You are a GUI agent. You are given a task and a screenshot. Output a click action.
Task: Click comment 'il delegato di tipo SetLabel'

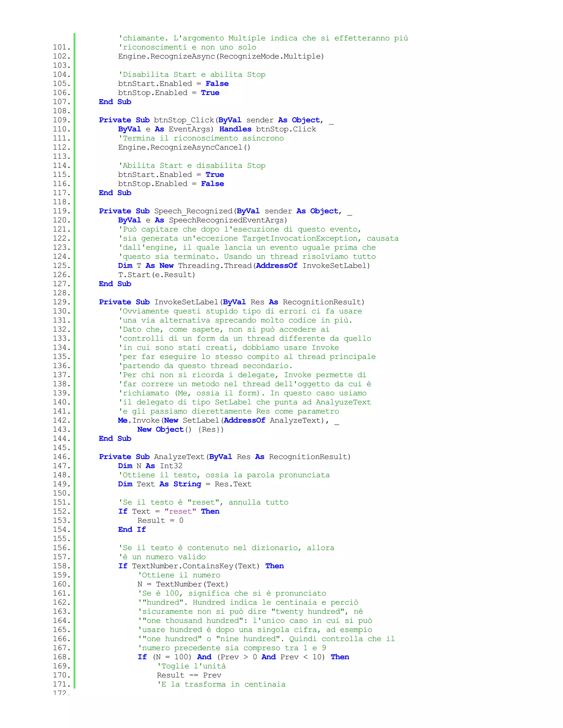[x=245, y=402]
